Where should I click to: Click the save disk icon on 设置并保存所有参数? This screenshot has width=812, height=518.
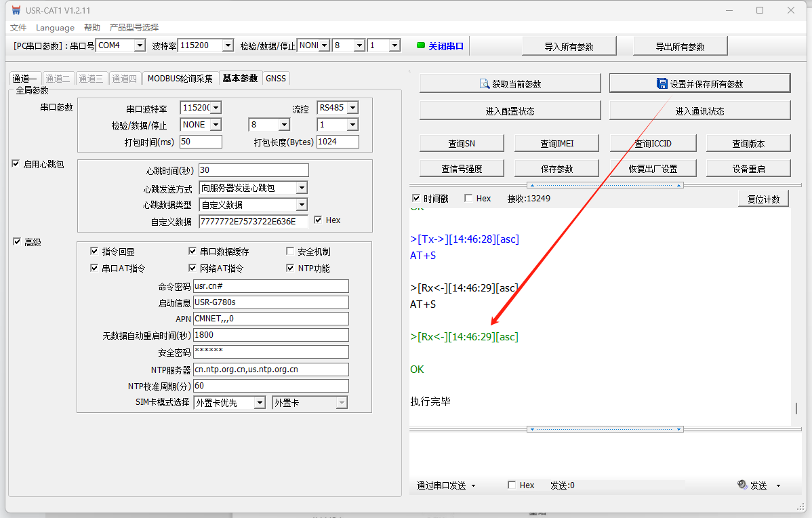[662, 84]
